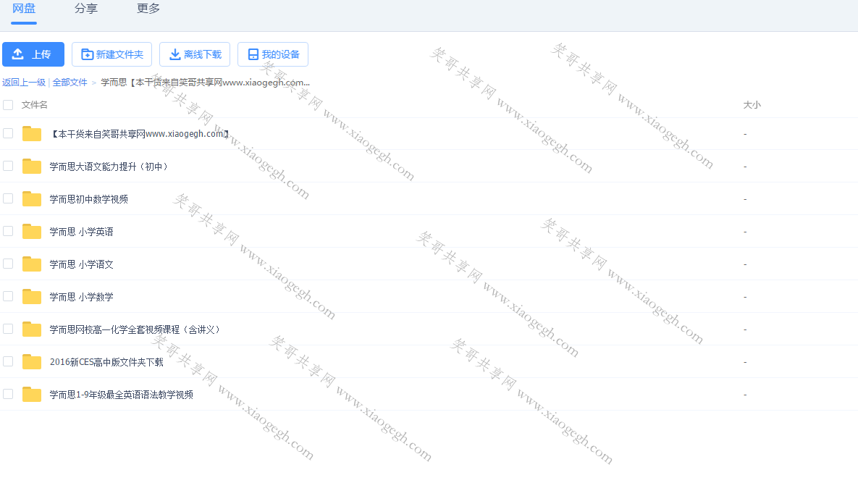Open folder icon for 学而思 小学语文
This screenshot has height=504, width=858.
tap(32, 264)
